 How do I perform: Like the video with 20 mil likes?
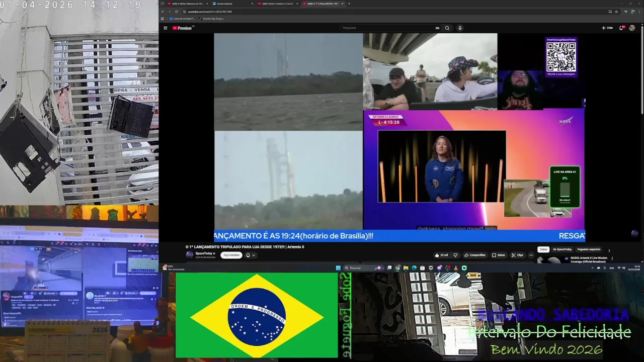click(441, 255)
